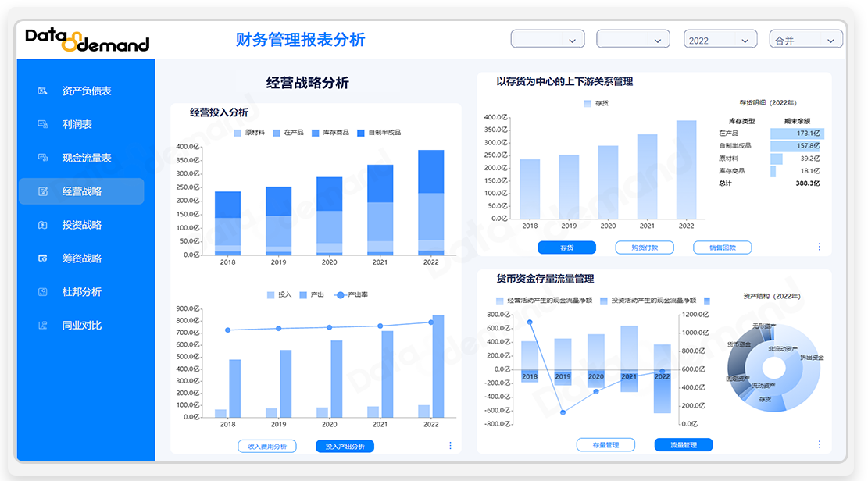The image size is (868, 481).
Task: Click 原材料 39.2亿 table row
Action: tap(771, 159)
